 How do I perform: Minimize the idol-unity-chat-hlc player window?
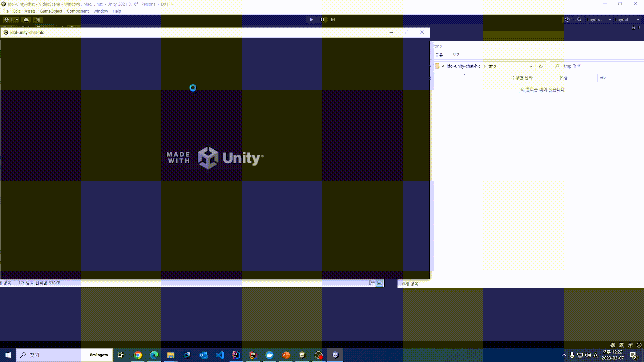(x=391, y=32)
